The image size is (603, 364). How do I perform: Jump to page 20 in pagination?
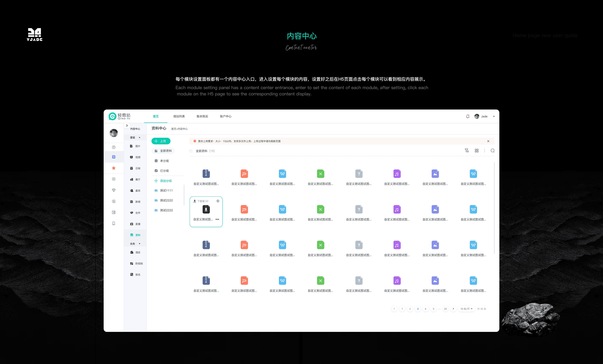tap(445, 309)
